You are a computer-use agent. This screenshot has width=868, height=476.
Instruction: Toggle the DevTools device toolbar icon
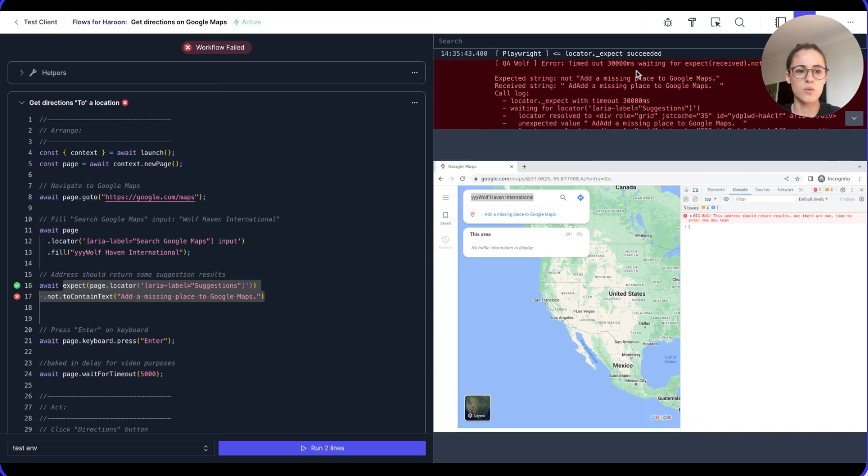click(x=695, y=190)
